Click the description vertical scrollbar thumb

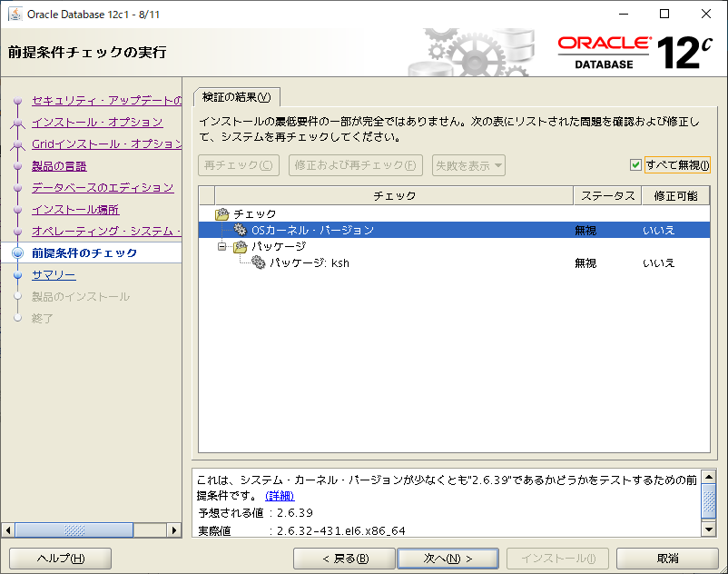pos(709,501)
